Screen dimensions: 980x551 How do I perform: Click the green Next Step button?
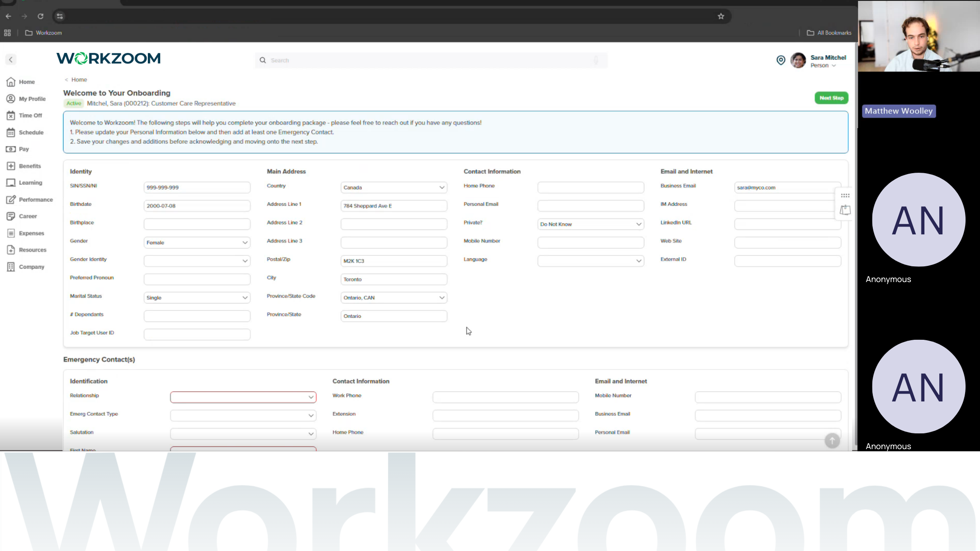click(831, 98)
